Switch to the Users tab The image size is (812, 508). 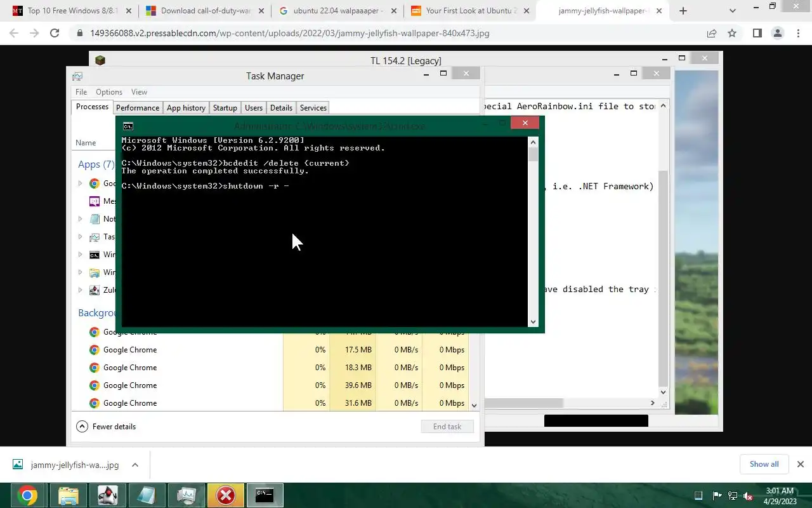click(x=254, y=108)
